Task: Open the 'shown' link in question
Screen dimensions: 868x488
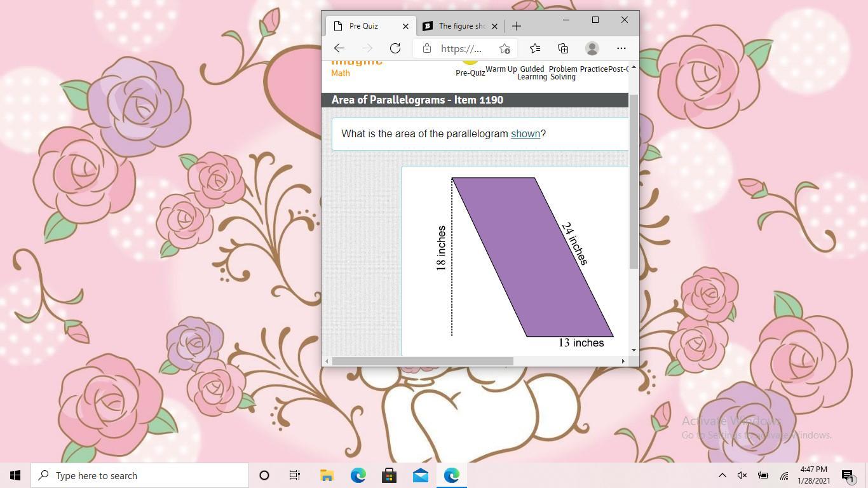Action: (526, 133)
